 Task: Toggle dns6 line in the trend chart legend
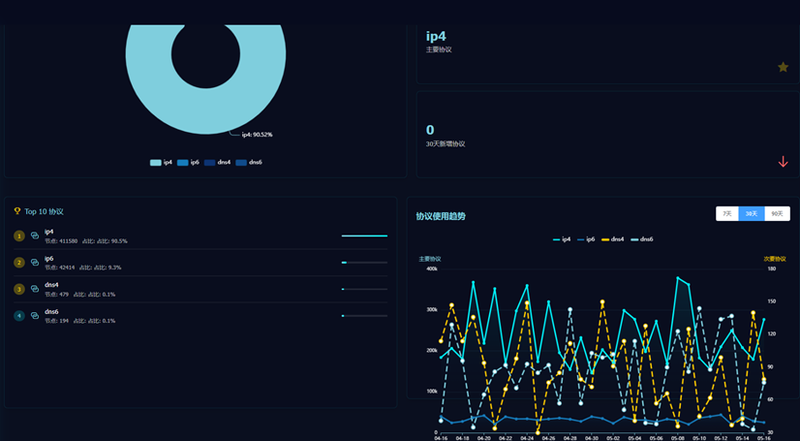[642, 239]
